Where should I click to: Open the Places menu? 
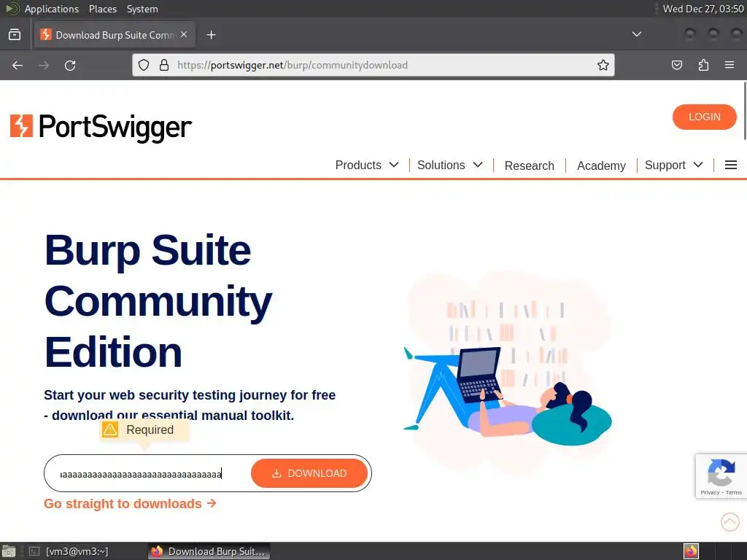102,9
